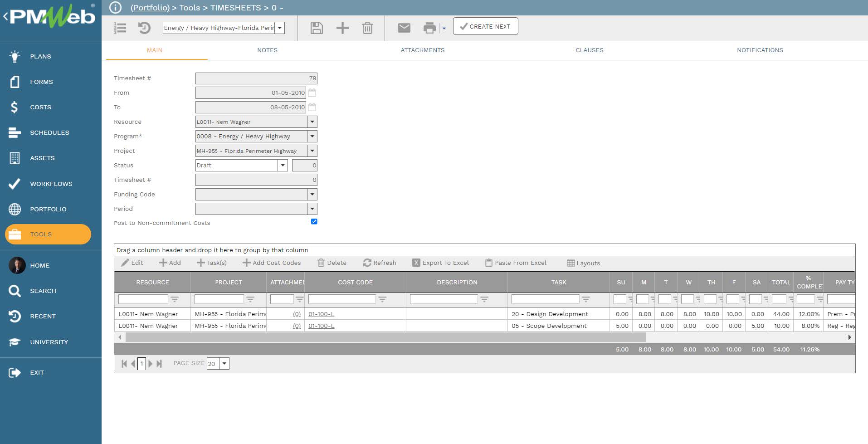The height and width of the screenshot is (444, 868).
Task: Go to the next page in pager
Action: tap(151, 364)
